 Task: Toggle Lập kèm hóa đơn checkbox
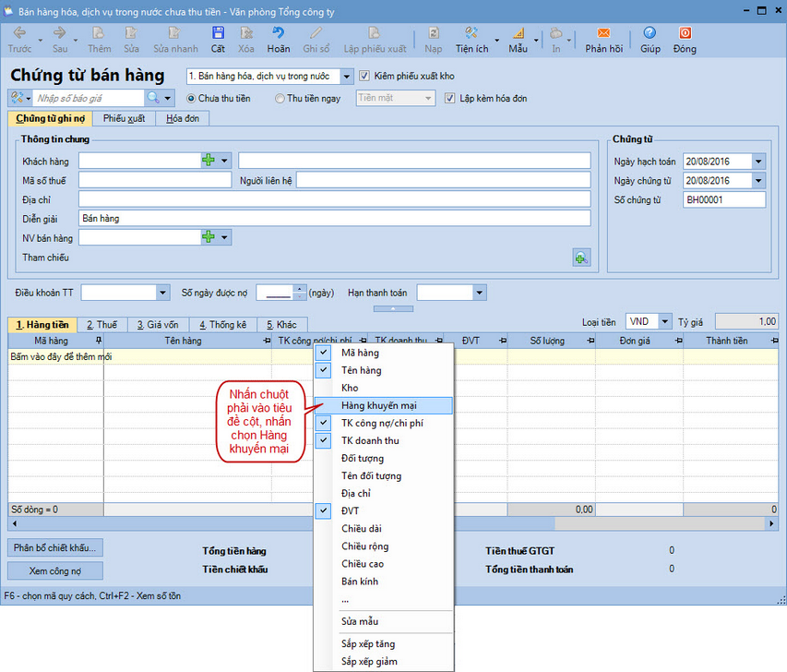click(x=450, y=99)
